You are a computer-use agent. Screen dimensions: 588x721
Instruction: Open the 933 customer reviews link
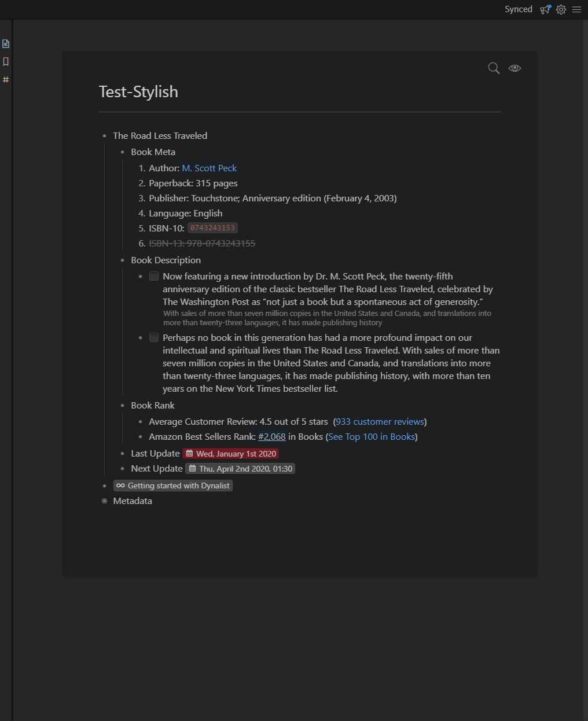pos(380,422)
